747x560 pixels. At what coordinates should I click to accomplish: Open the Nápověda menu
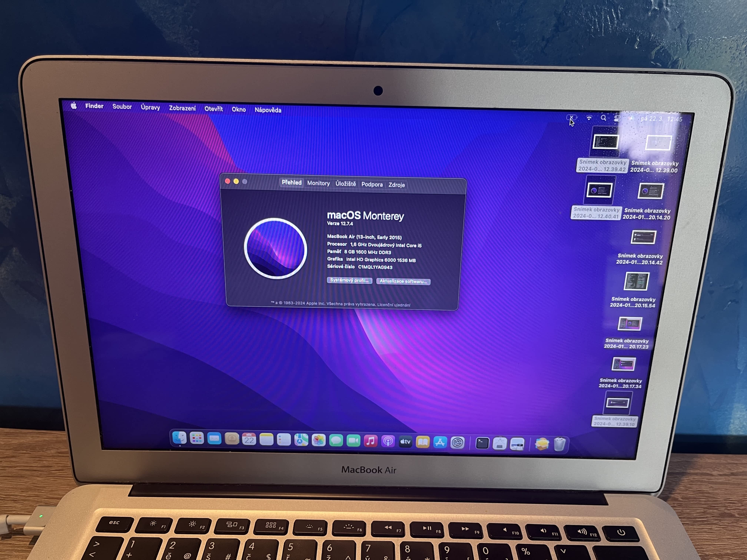click(268, 110)
